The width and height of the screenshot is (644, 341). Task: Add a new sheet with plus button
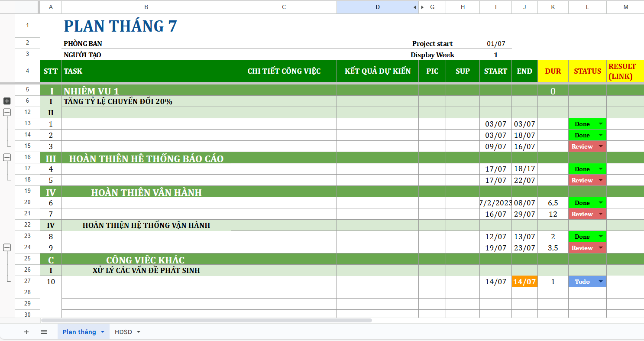[26, 332]
